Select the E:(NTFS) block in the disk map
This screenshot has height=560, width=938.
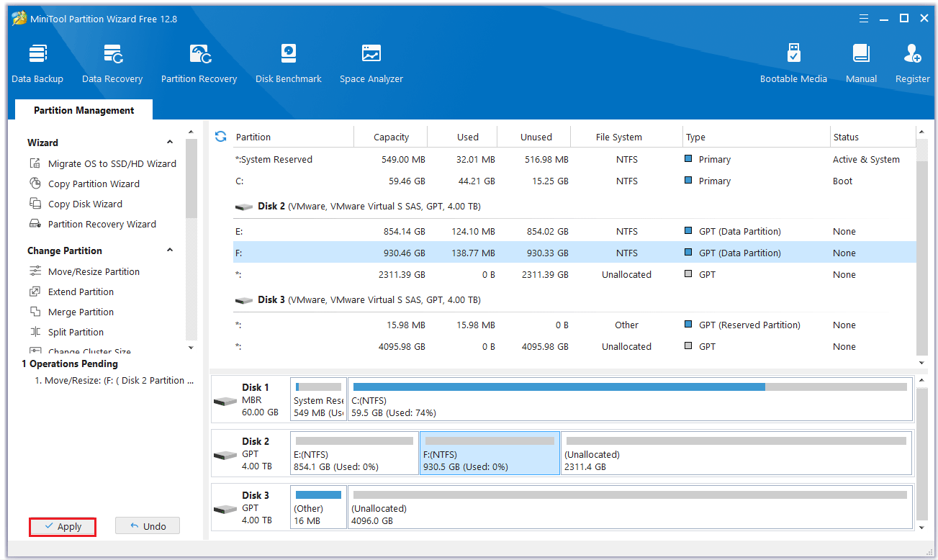click(355, 453)
